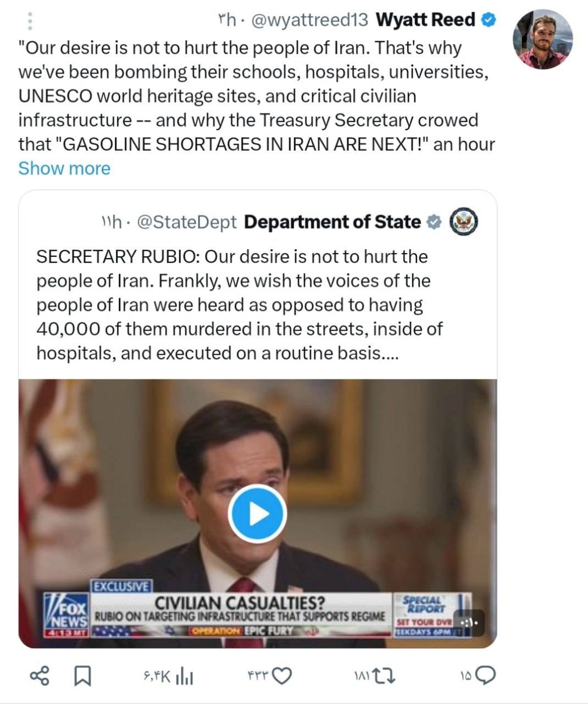Click State Department's gray verified badge
Viewport: 588px width, 704px height.
[434, 222]
